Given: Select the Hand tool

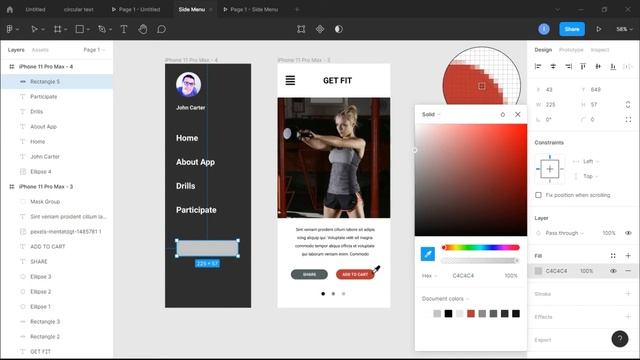Looking at the screenshot, I should 143,29.
